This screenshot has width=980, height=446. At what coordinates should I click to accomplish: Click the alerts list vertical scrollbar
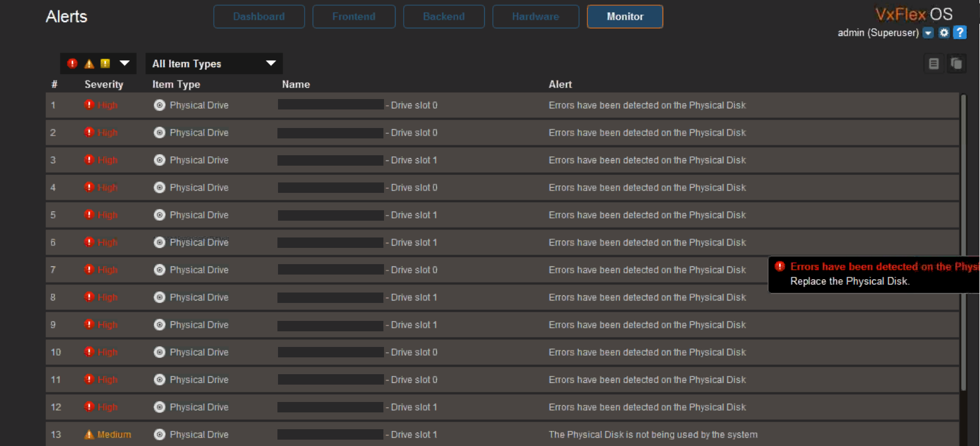coord(964,243)
